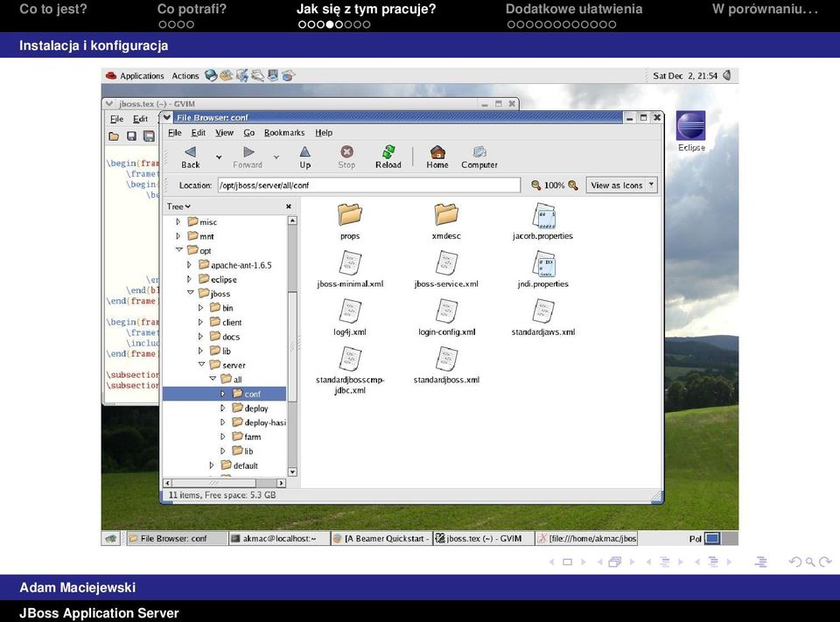Click the web browser globe launcher in panel
840x622 pixels.
(211, 75)
